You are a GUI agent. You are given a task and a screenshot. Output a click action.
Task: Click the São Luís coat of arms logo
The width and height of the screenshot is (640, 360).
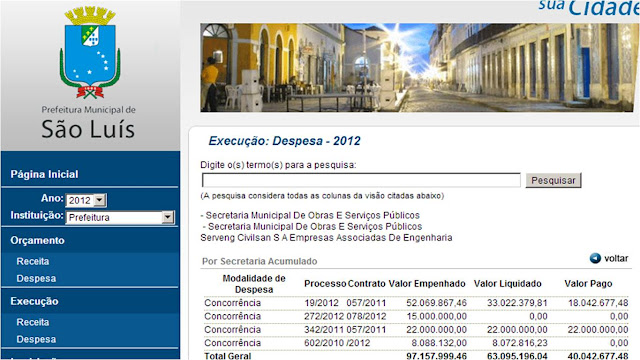tap(90, 52)
